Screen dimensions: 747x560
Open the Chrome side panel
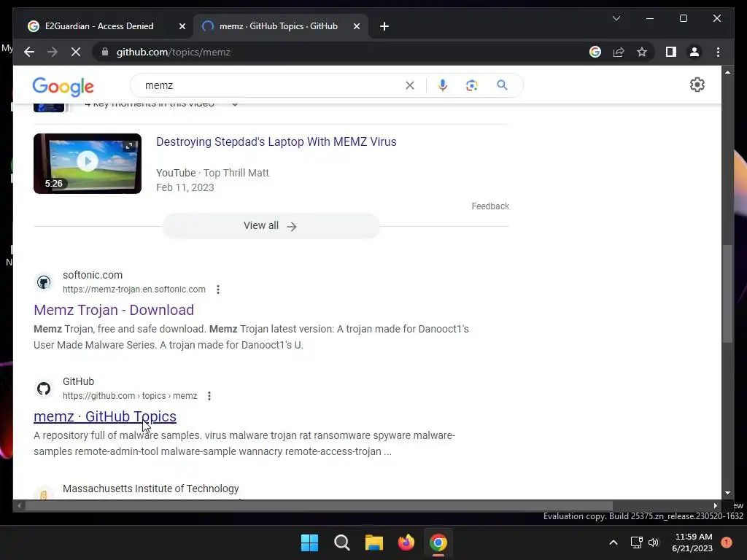pyautogui.click(x=671, y=52)
